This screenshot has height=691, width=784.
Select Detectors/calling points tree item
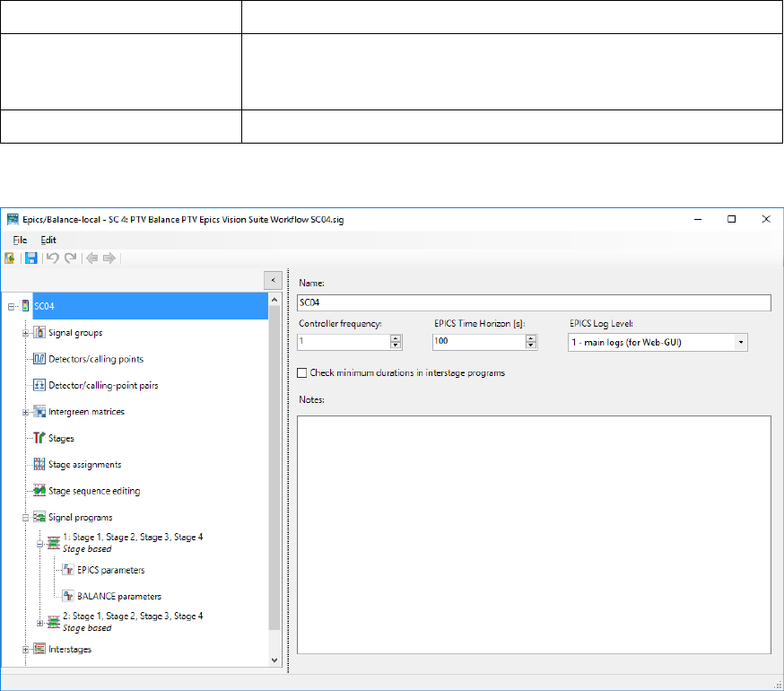click(96, 359)
